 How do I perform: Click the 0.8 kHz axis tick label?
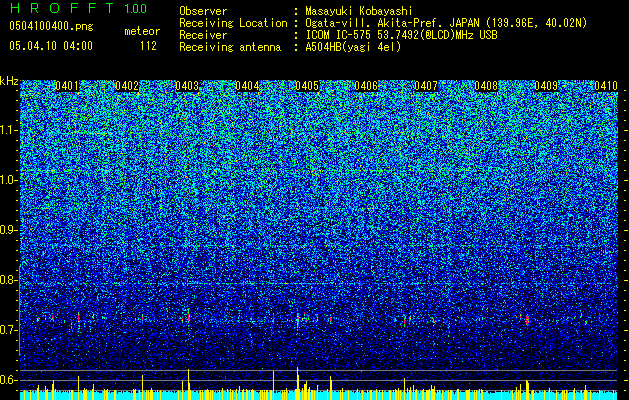(x=9, y=280)
